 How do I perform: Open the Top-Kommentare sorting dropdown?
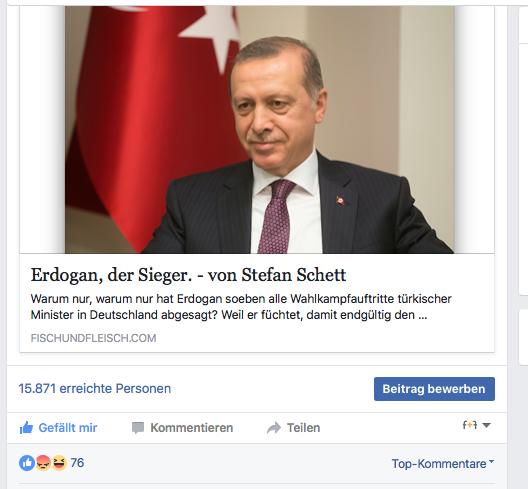tap(442, 464)
